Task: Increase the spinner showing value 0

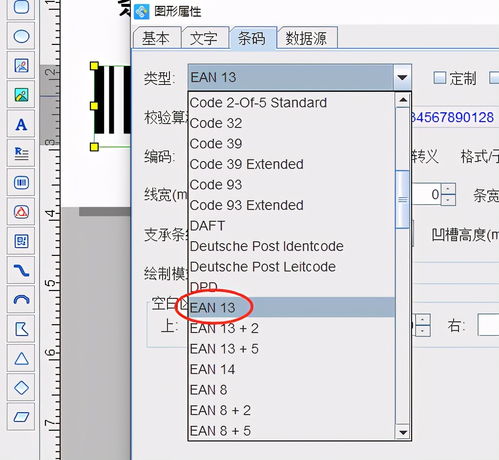Action: [448, 189]
